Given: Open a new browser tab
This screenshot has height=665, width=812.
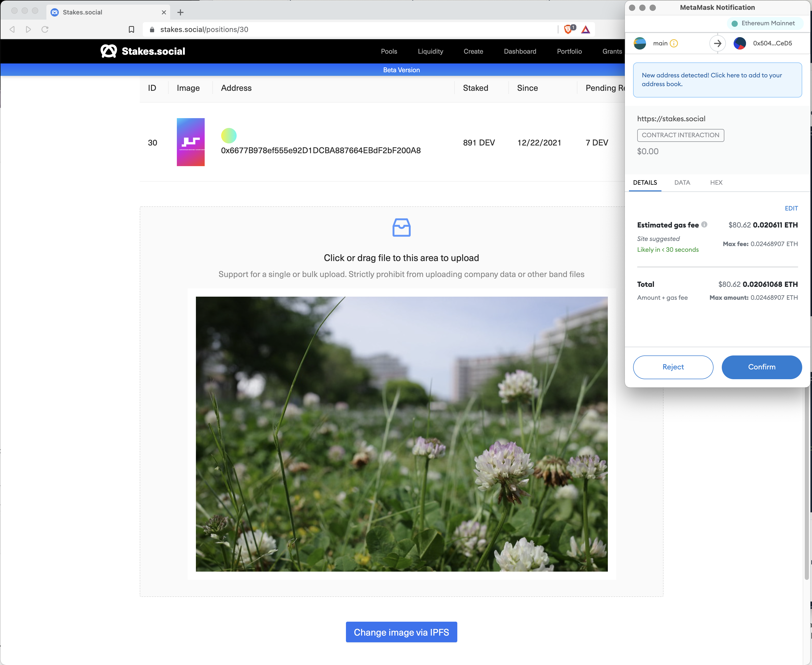Looking at the screenshot, I should (180, 12).
